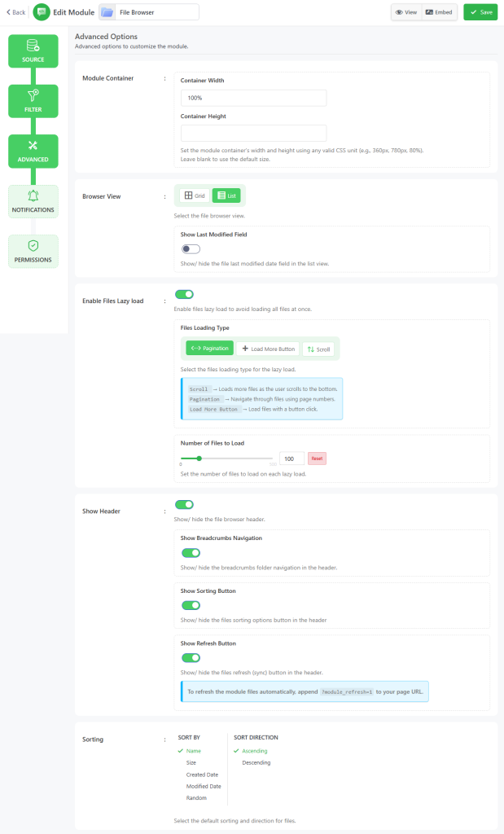504x834 pixels.
Task: Disable Enable Files Lazy load switch
Action: click(184, 294)
